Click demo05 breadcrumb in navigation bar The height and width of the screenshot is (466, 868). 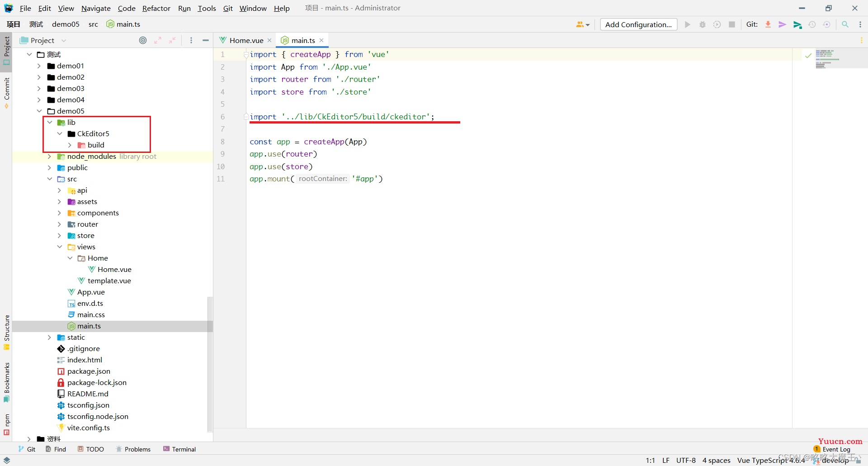pyautogui.click(x=66, y=24)
